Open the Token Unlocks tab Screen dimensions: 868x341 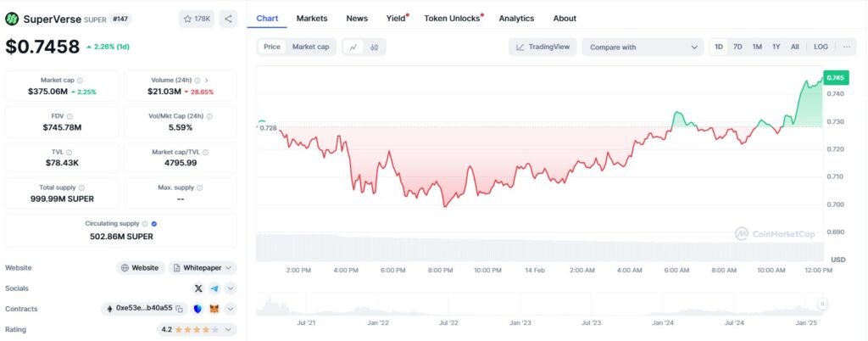point(452,18)
